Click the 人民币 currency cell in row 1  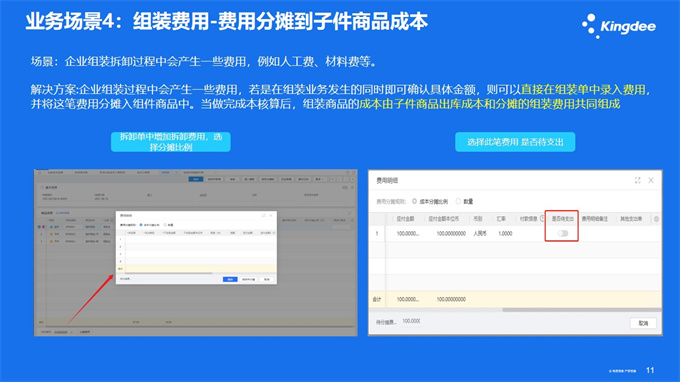pyautogui.click(x=480, y=233)
